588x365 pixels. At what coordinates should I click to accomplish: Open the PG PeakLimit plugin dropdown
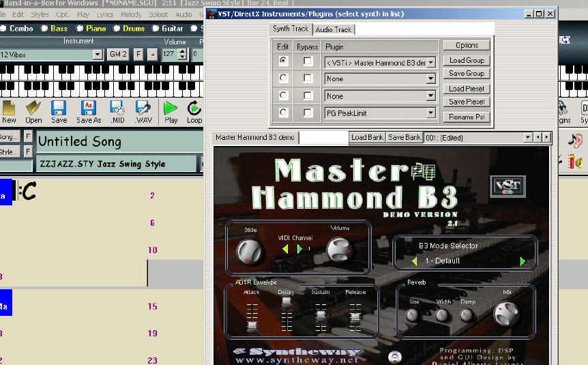[431, 113]
